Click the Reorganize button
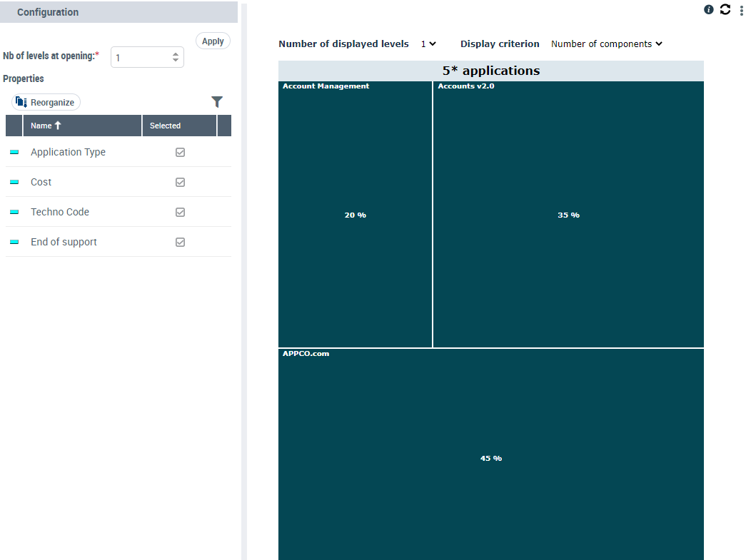Viewport: 746px width, 560px height. pos(46,103)
